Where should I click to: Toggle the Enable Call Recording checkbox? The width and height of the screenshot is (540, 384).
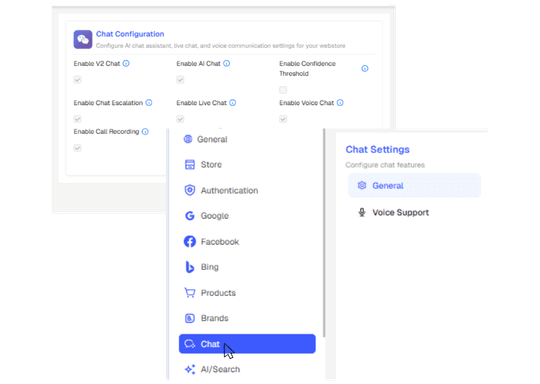click(77, 148)
